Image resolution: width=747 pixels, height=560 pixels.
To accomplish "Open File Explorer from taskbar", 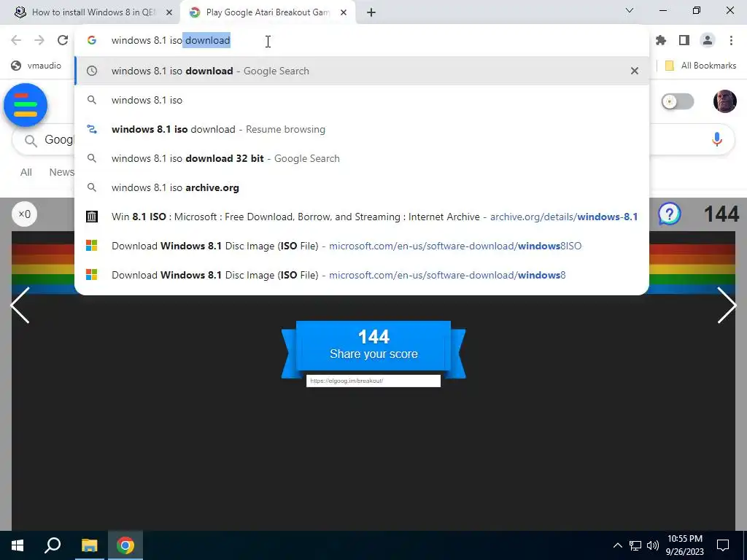I will click(89, 545).
